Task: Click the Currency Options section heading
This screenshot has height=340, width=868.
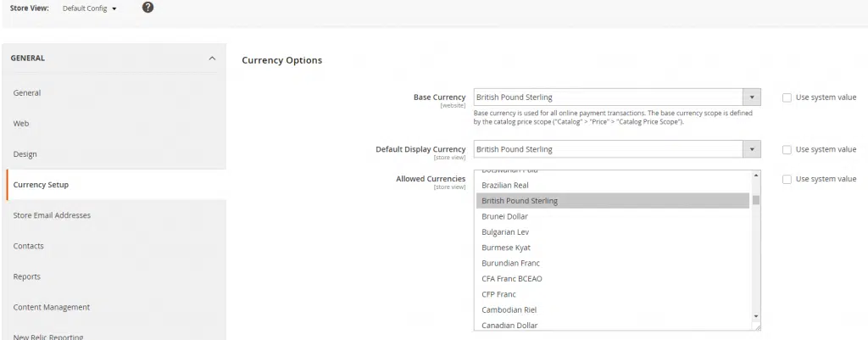Action: [281, 60]
